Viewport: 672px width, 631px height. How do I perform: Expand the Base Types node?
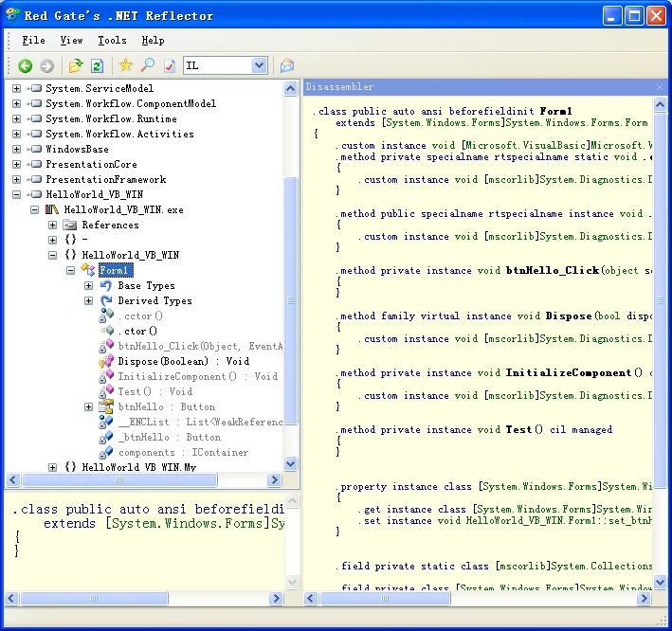88,285
